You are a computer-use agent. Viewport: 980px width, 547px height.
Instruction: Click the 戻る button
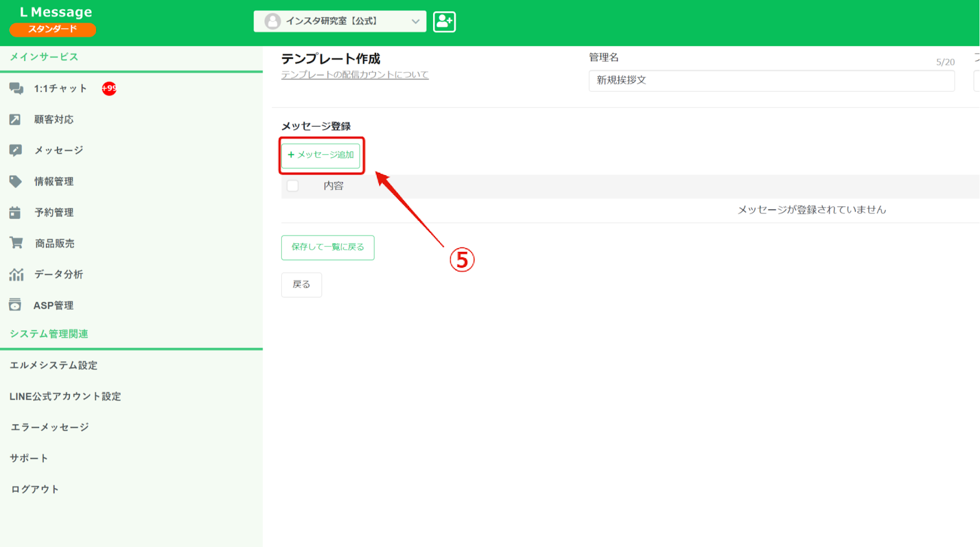coord(301,285)
